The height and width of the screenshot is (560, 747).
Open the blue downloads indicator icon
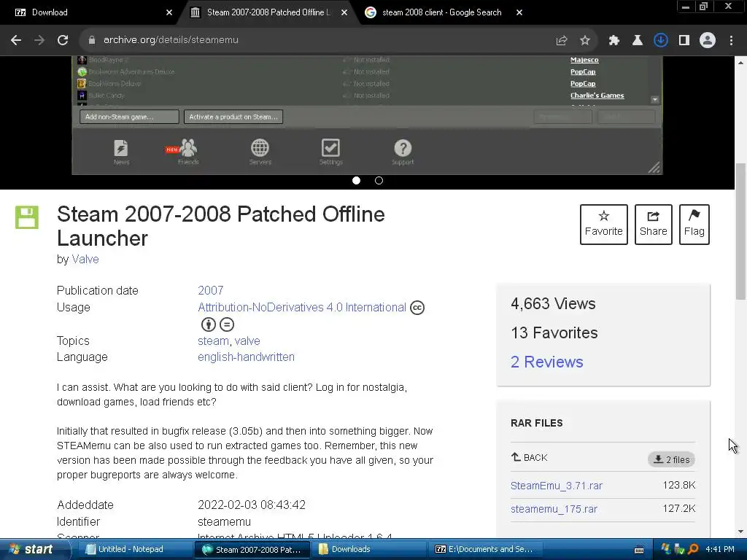click(x=661, y=41)
